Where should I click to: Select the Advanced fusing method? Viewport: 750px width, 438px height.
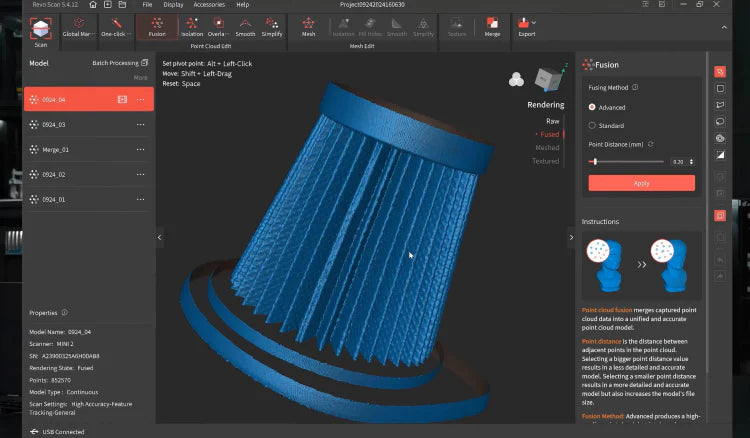(x=593, y=107)
